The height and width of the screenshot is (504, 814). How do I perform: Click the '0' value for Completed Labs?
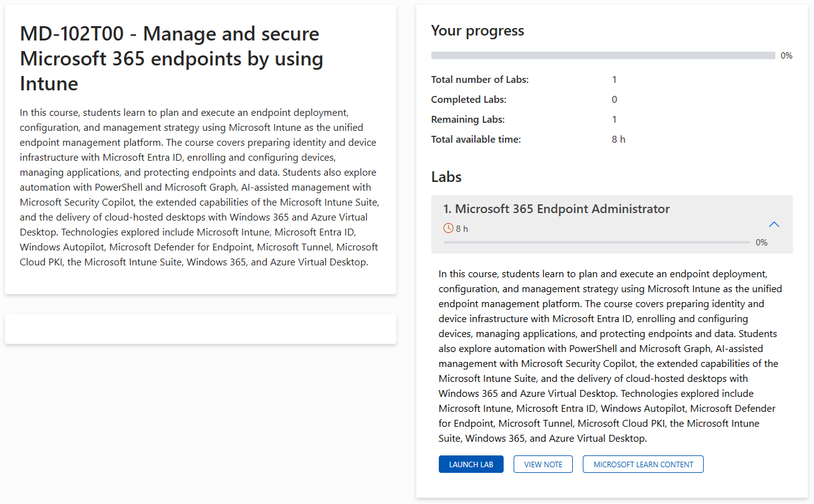tap(615, 100)
